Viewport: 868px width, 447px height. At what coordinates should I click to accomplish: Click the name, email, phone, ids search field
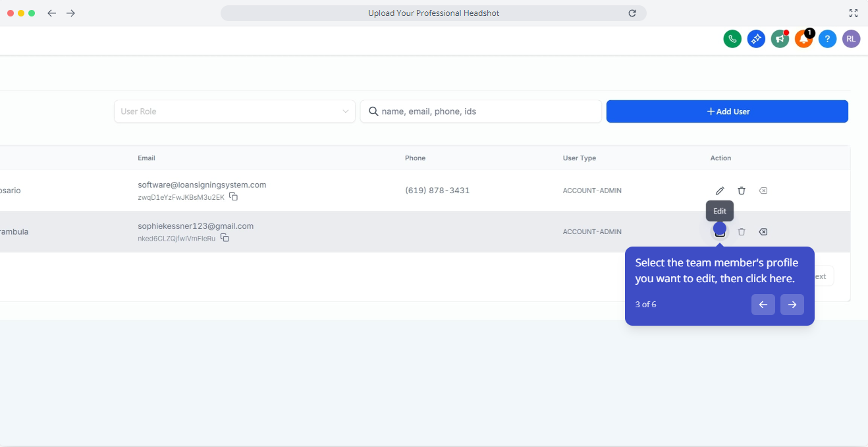click(481, 111)
